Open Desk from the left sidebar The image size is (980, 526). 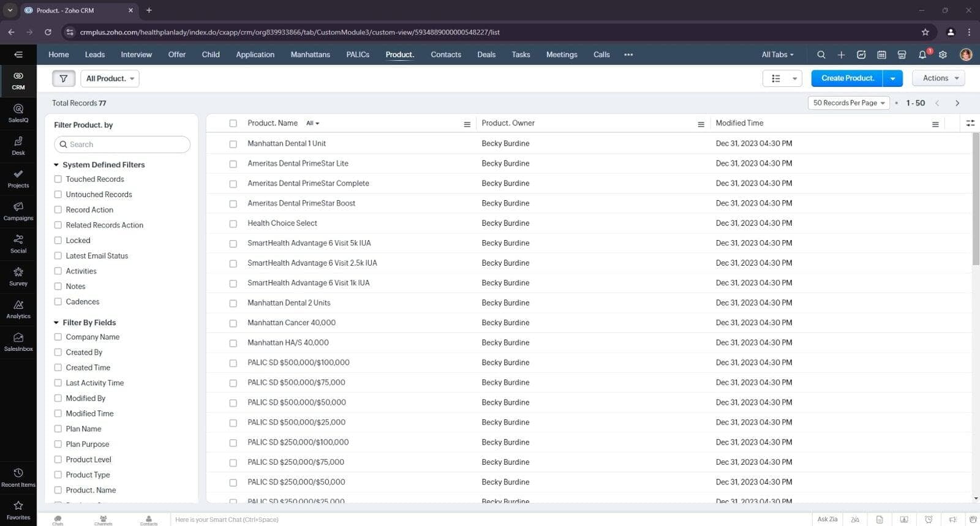[18, 146]
